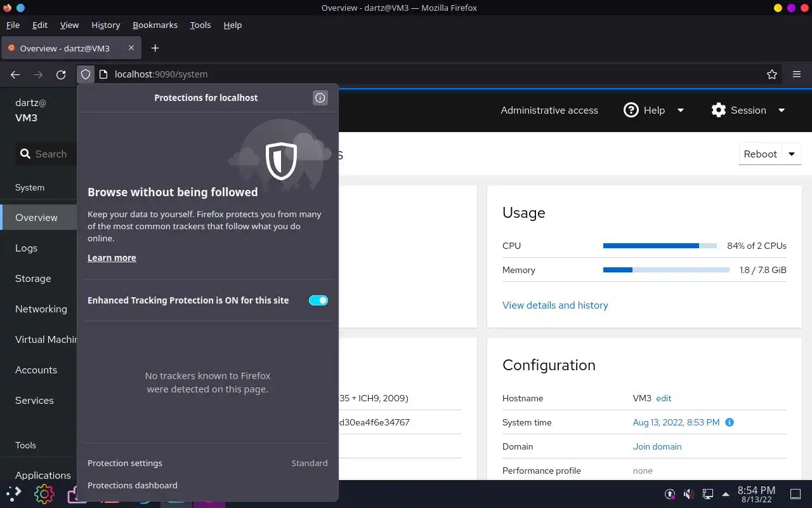Click Administrative access button

coord(549,110)
